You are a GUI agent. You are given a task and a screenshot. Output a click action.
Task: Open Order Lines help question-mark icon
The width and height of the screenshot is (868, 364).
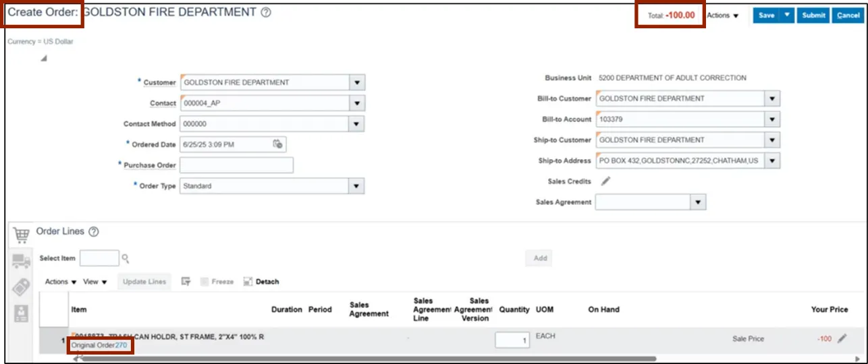tap(94, 232)
